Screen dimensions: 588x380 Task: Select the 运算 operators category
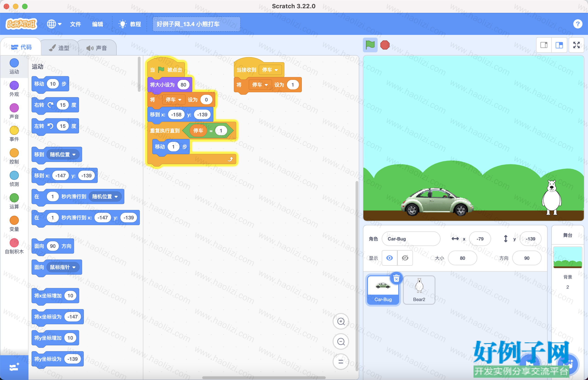[x=14, y=201]
